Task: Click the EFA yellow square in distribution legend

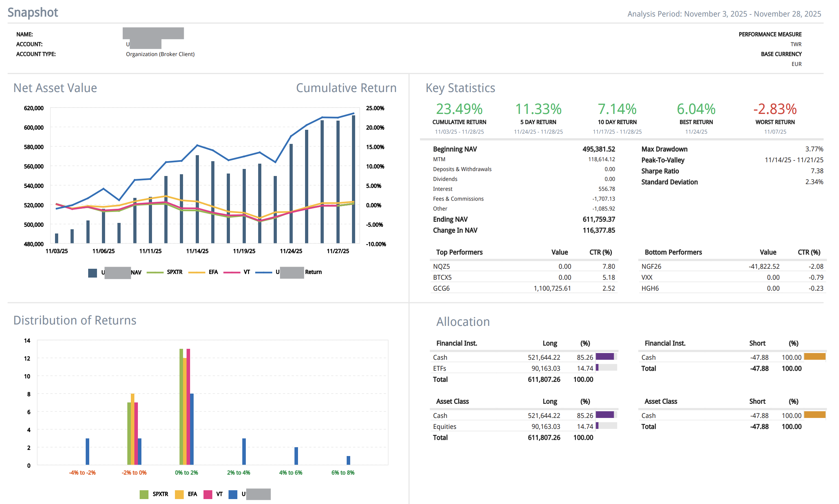Action: click(179, 494)
